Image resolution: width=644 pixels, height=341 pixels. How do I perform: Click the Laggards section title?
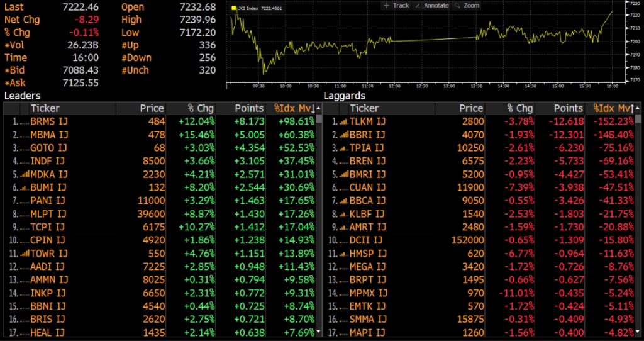click(344, 96)
